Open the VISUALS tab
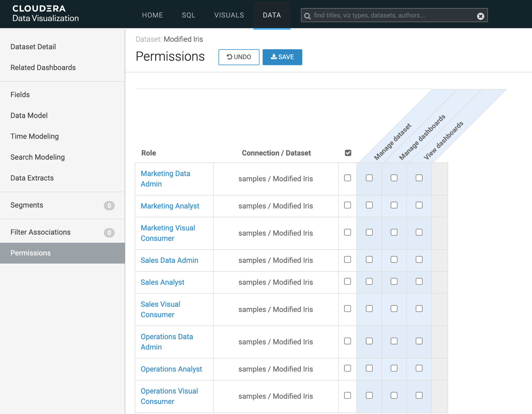The image size is (532, 414). tap(229, 15)
